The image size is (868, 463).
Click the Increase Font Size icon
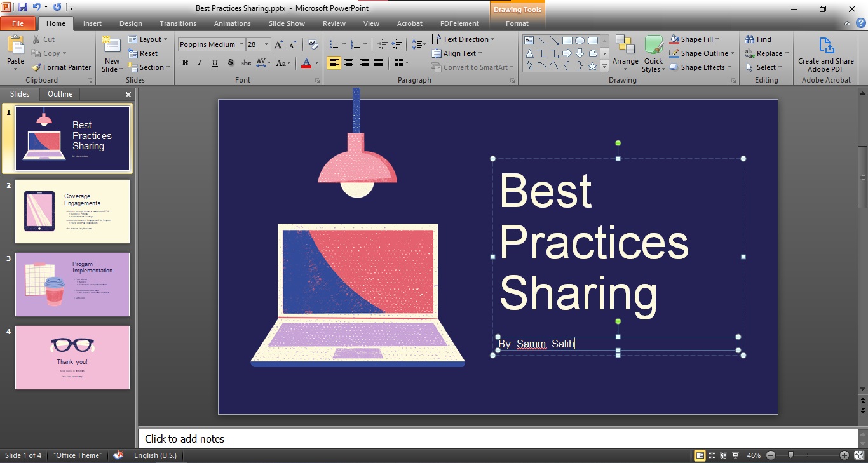point(279,44)
